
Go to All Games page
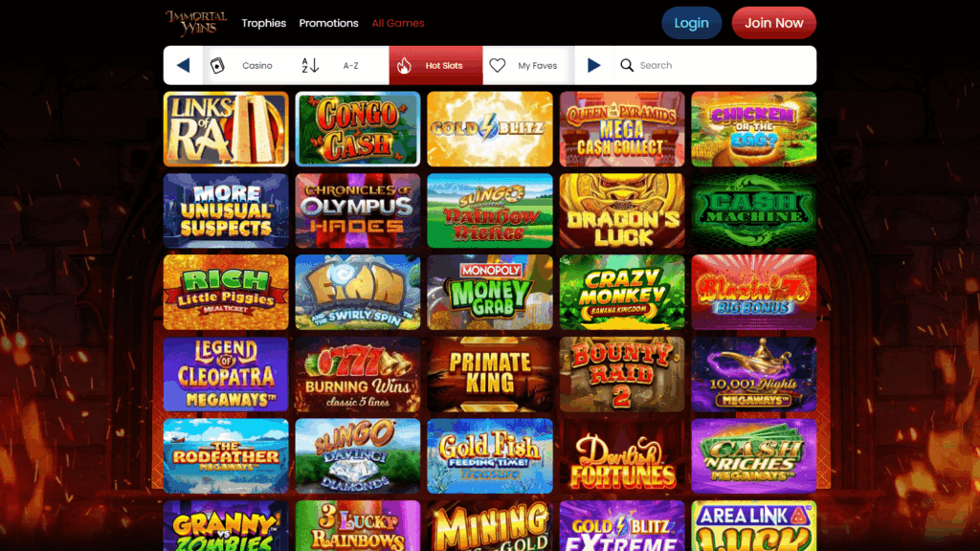pos(398,23)
